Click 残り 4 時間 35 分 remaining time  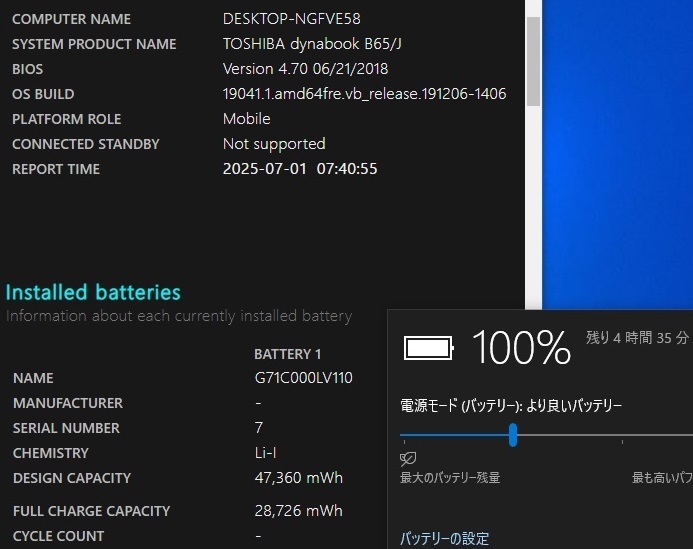tap(637, 338)
